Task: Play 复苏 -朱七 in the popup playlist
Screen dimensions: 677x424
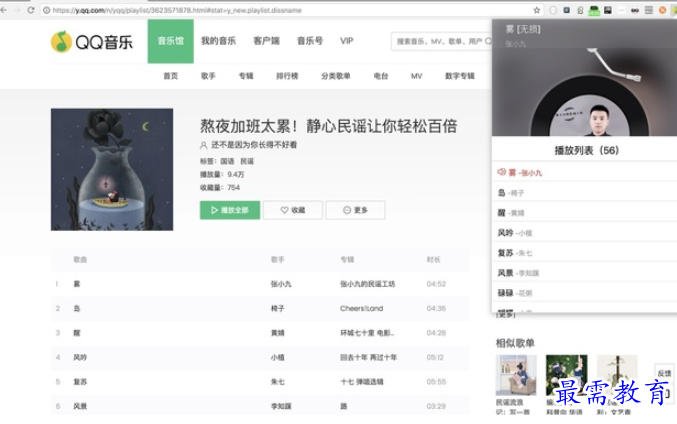Action: coord(585,253)
